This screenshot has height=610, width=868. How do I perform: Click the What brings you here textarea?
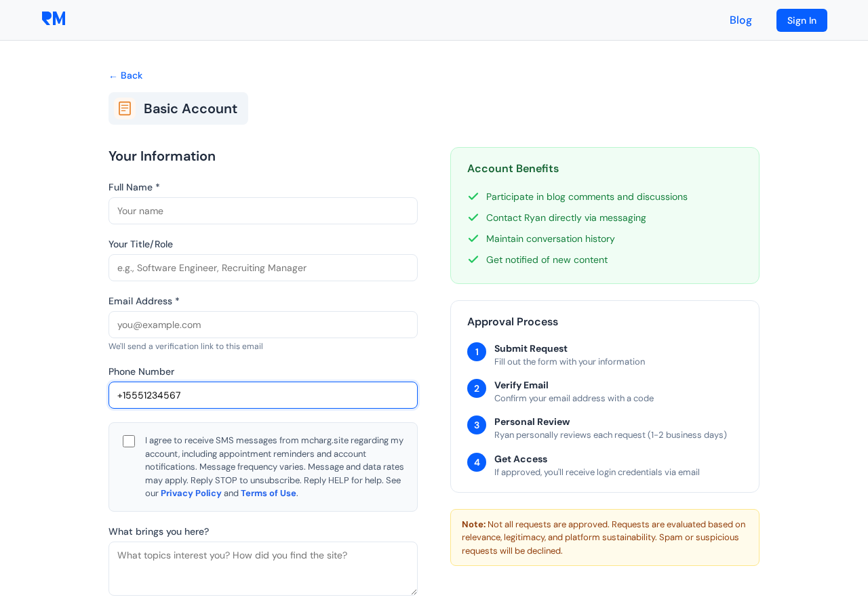pyautogui.click(x=263, y=569)
